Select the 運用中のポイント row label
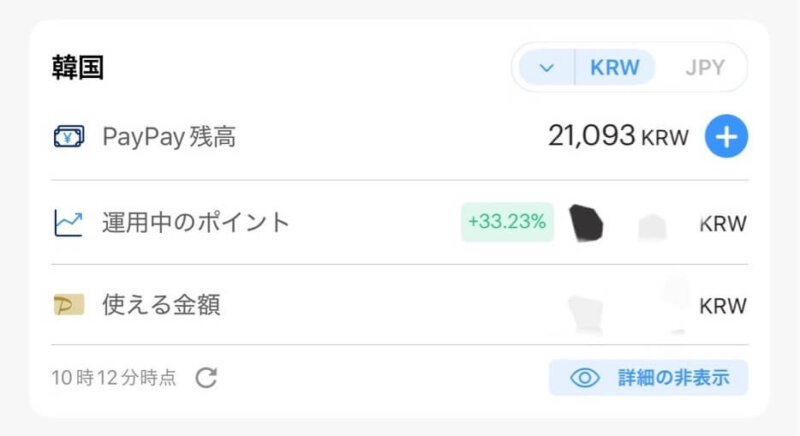 195,222
